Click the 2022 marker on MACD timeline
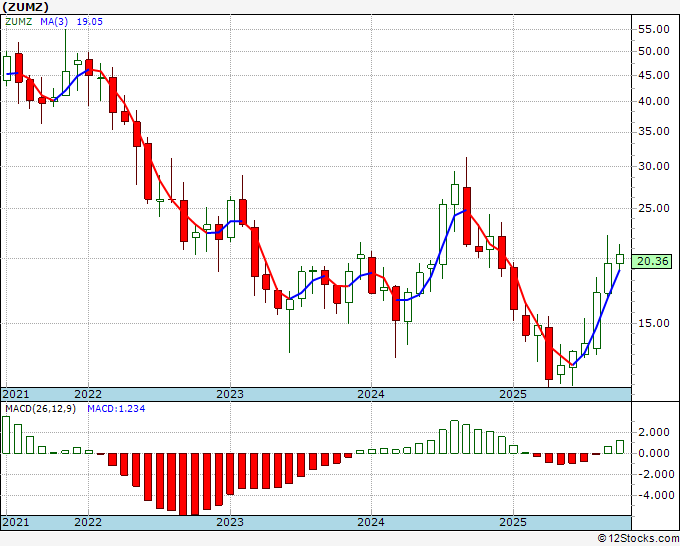This screenshot has height=546, width=680. click(88, 522)
